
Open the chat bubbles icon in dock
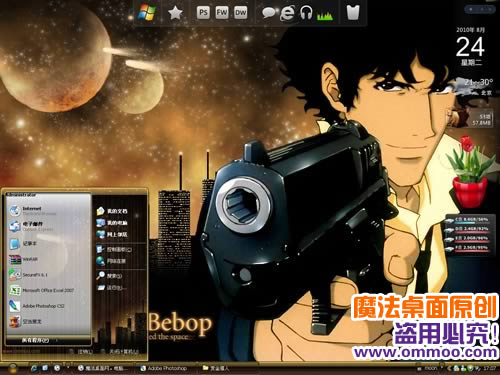pyautogui.click(x=269, y=13)
